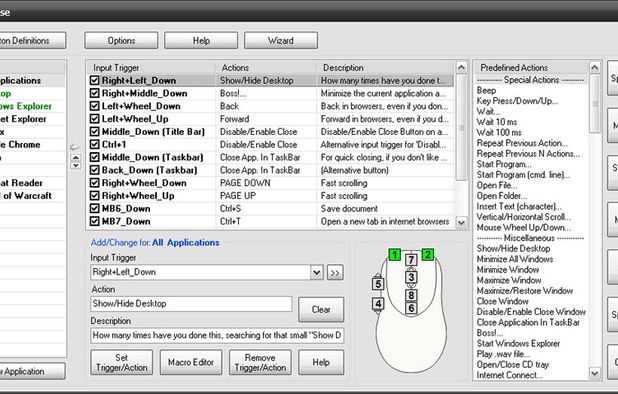Viewport: 618px width, 394px height.
Task: Move the trigger row up with the arrow
Action: tap(76, 158)
